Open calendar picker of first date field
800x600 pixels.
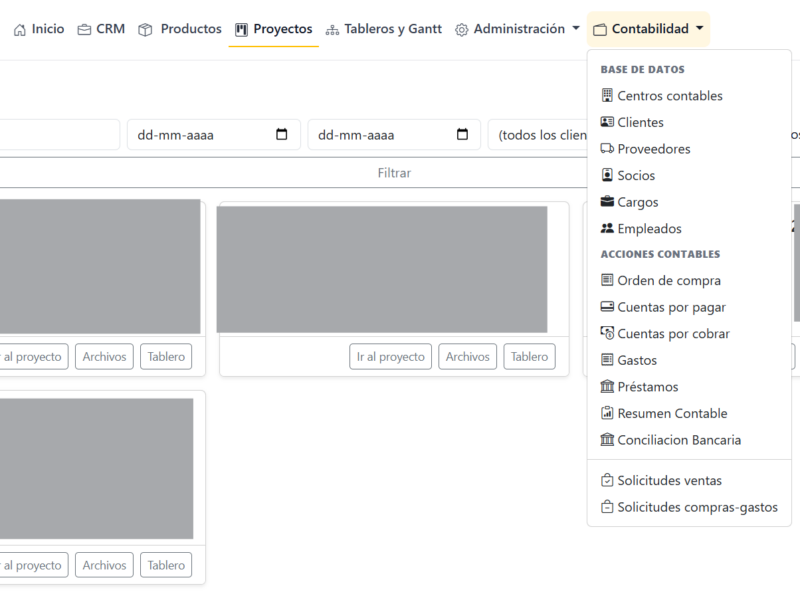click(x=282, y=135)
